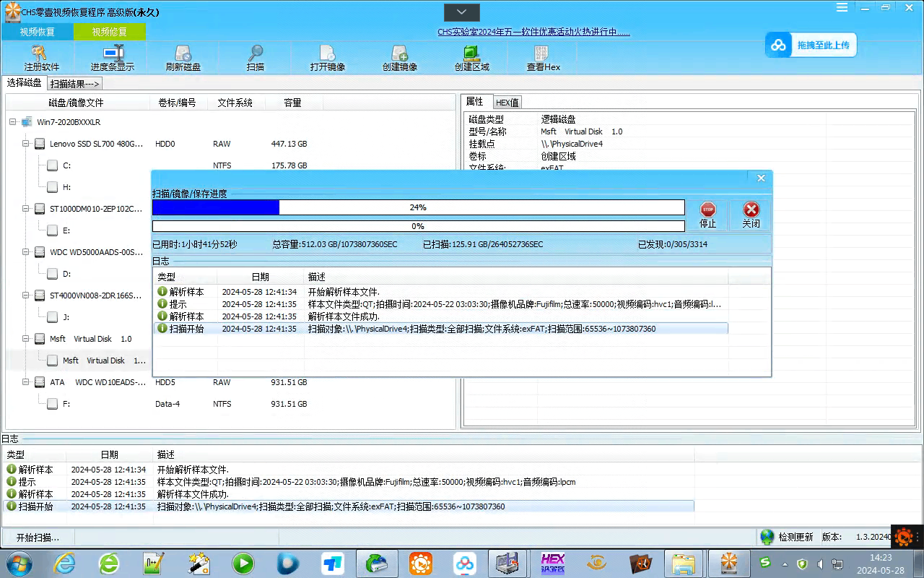Screen dimensions: 924x578
Task: Click the 检测更新 globe icon
Action: pos(767,537)
